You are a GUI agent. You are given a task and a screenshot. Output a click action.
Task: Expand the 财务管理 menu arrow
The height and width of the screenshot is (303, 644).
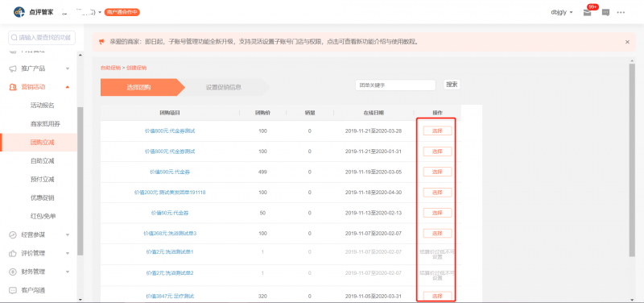point(68,272)
